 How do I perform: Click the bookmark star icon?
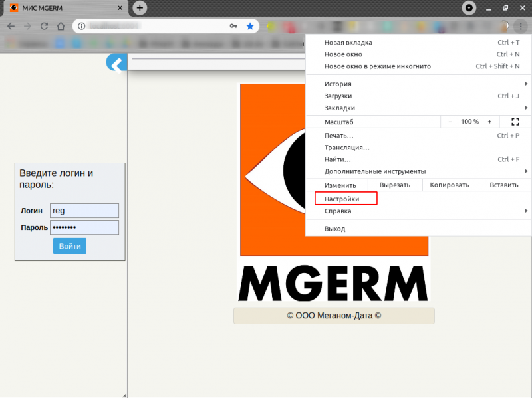pos(250,26)
